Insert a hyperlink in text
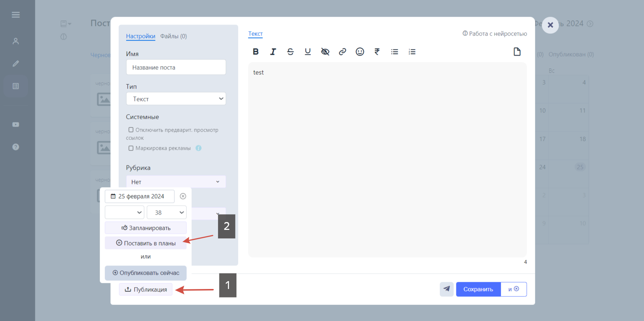 point(342,52)
